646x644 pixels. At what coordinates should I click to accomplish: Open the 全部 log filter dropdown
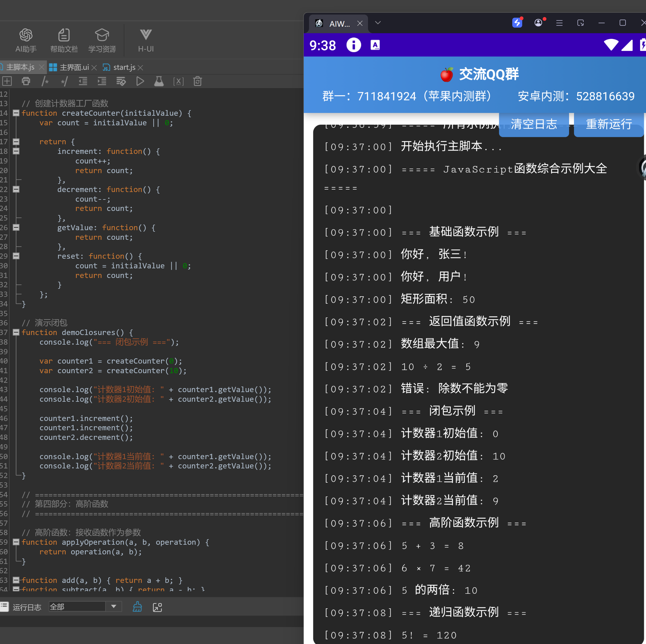click(113, 606)
